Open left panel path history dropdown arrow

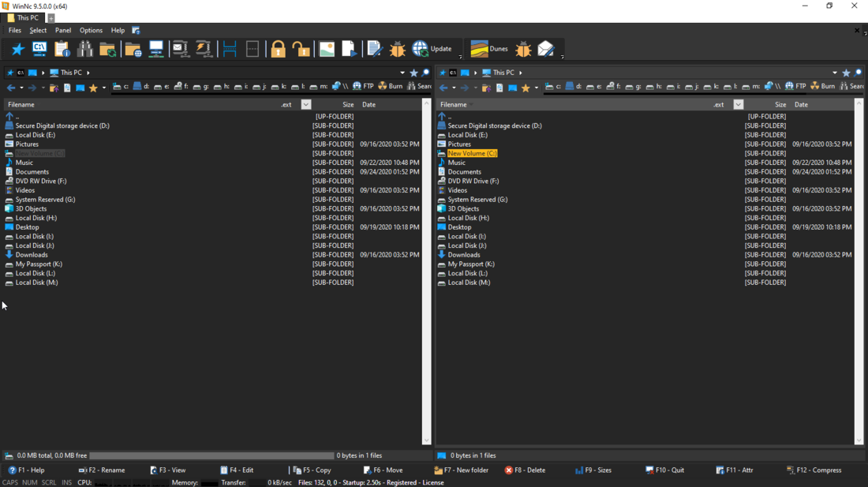click(402, 73)
